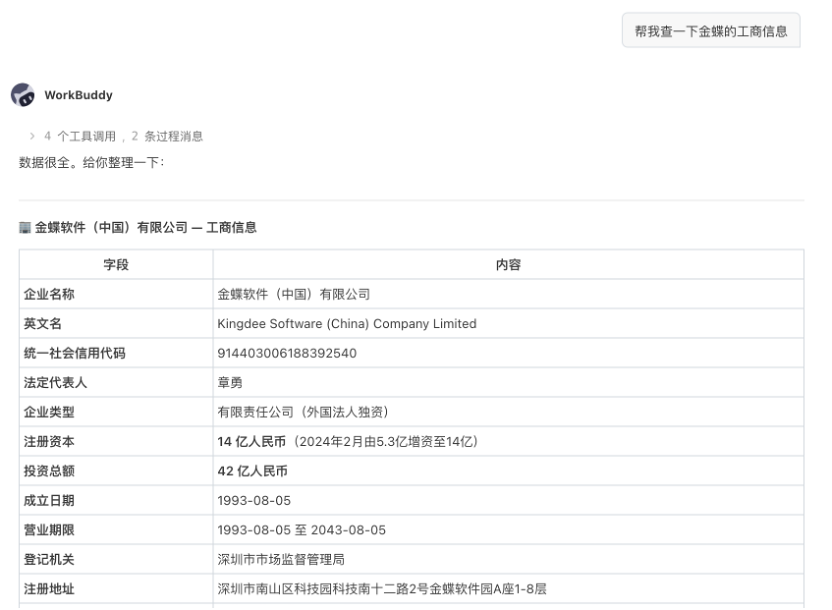832x610 pixels.
Task: Click the 内容 column header
Action: coord(508,265)
